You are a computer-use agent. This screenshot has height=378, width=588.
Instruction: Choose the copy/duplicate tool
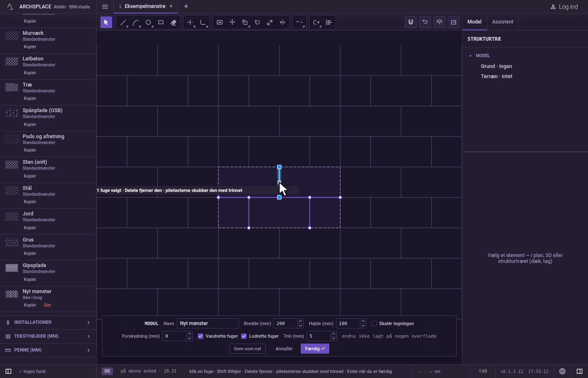point(245,22)
